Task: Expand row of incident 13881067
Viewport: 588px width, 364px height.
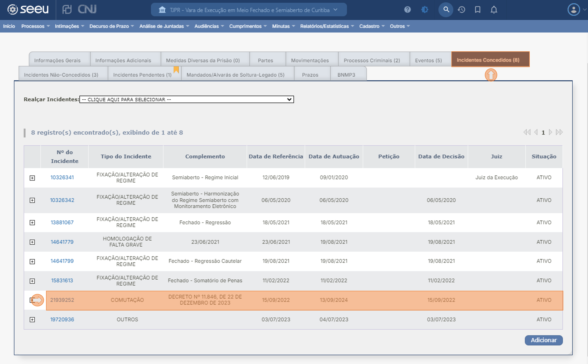Action: click(32, 223)
